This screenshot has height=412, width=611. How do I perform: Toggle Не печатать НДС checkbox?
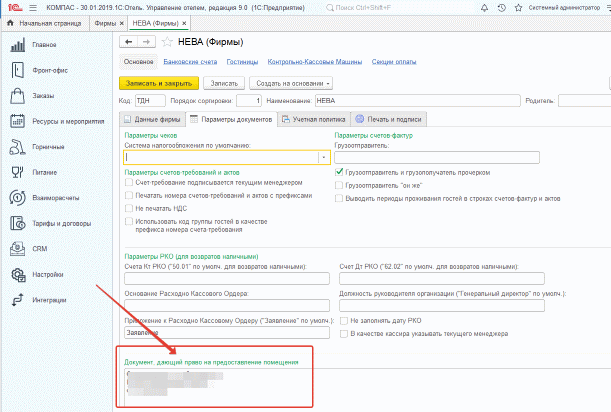click(129, 208)
